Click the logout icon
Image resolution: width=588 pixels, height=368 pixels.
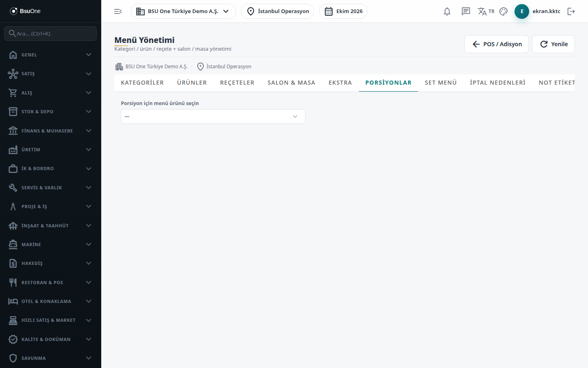coord(571,11)
